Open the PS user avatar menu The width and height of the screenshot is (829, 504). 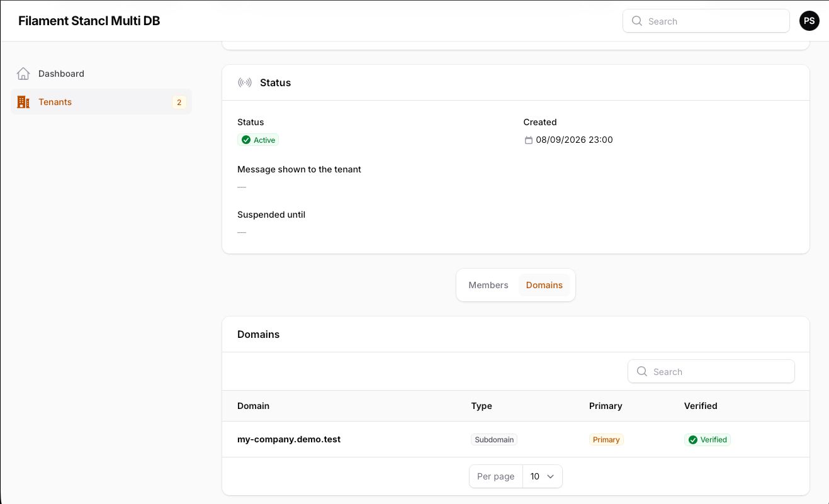point(809,21)
